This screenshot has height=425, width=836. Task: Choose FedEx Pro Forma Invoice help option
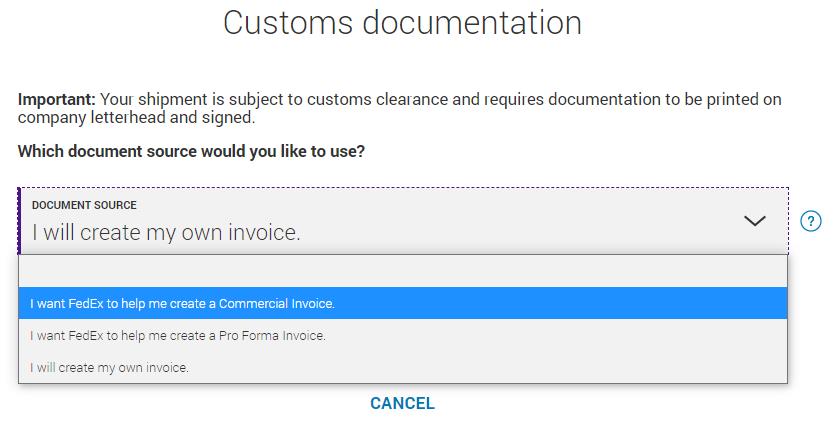coord(403,335)
